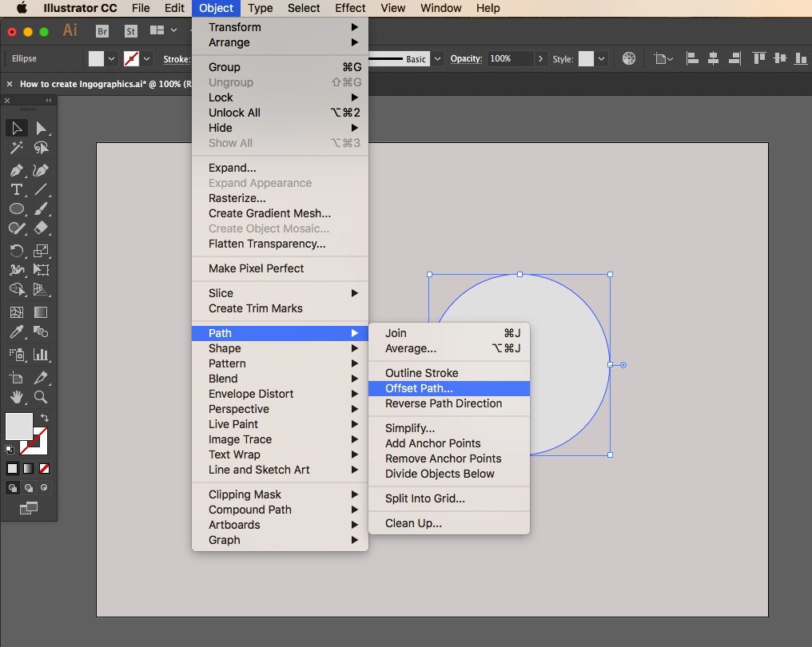Select the Perspective Grid tool
The height and width of the screenshot is (647, 812).
coord(41,289)
